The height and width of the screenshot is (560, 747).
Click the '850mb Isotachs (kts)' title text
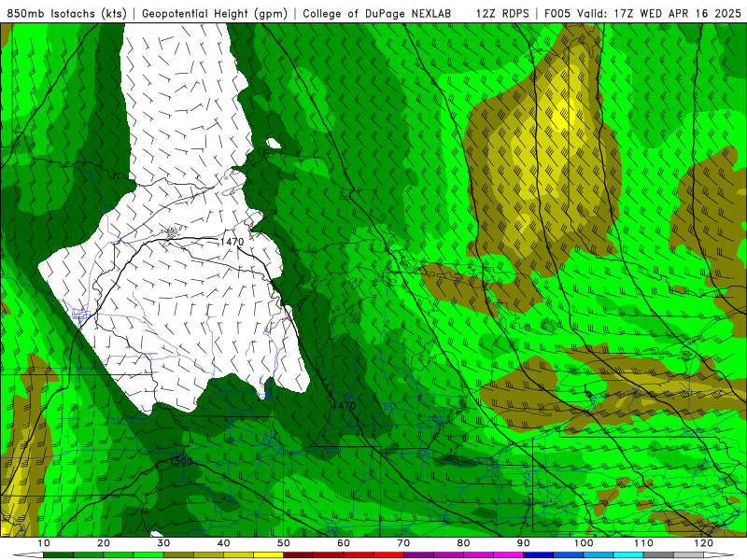click(67, 14)
